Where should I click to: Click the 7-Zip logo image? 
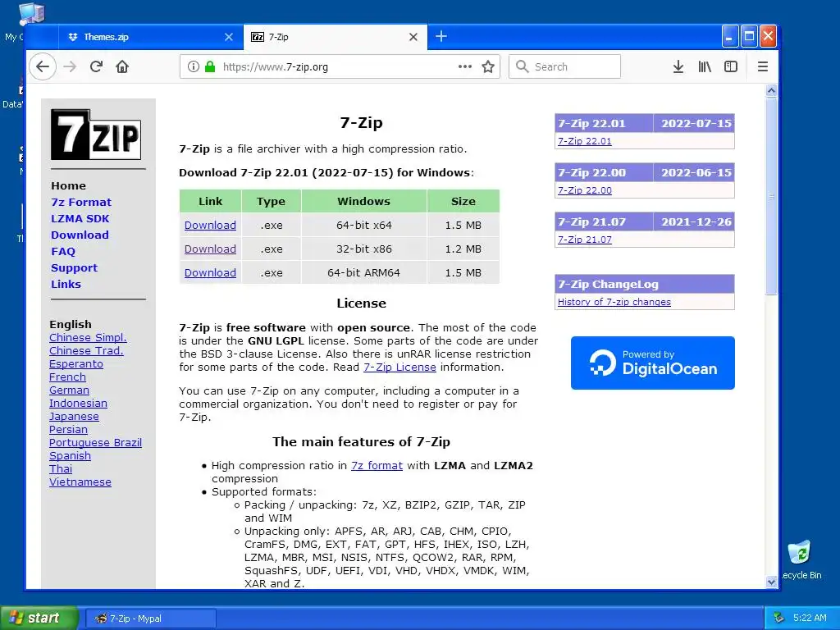coord(96,135)
